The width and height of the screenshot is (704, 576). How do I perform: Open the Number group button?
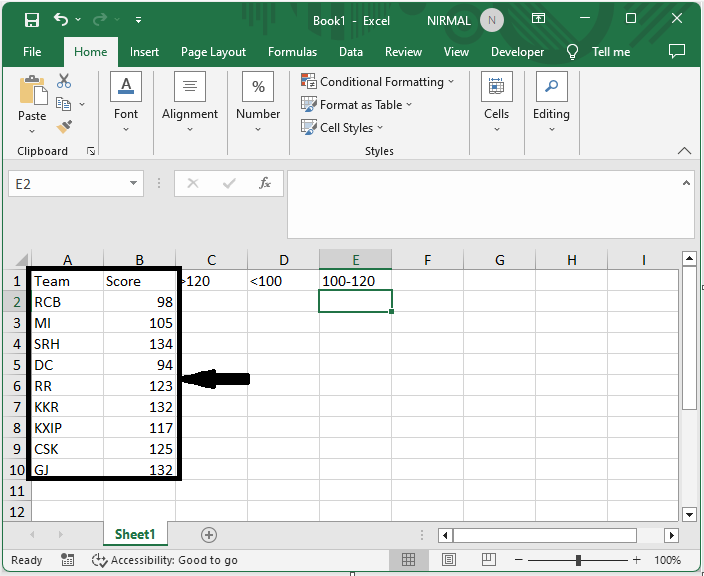pyautogui.click(x=258, y=102)
